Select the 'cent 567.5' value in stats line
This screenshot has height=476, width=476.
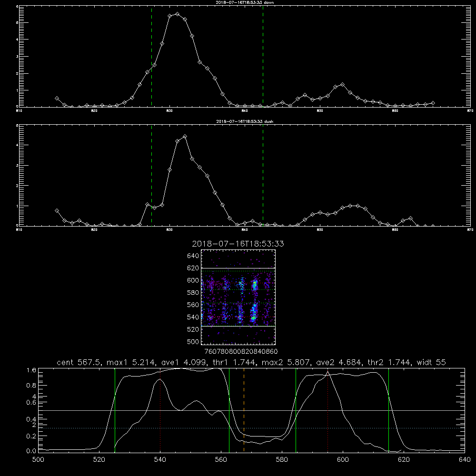tap(79, 362)
